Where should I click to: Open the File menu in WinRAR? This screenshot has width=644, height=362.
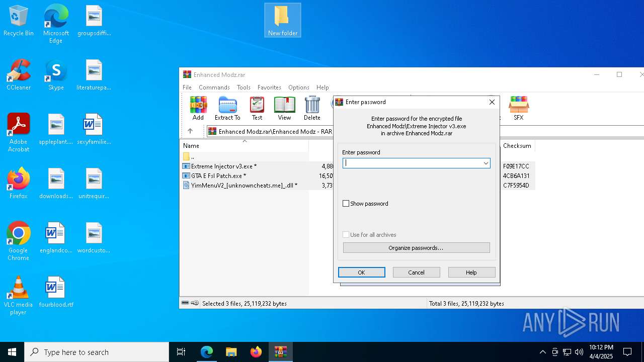pyautogui.click(x=187, y=87)
